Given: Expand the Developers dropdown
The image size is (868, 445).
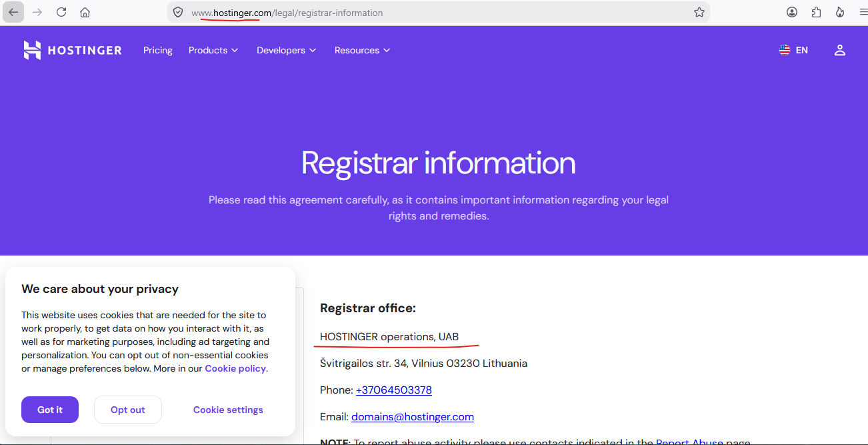Looking at the screenshot, I should (x=287, y=50).
